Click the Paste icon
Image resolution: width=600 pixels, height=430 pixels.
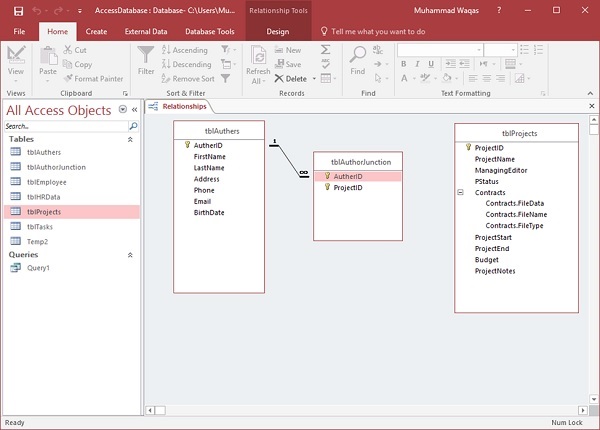coord(47,56)
